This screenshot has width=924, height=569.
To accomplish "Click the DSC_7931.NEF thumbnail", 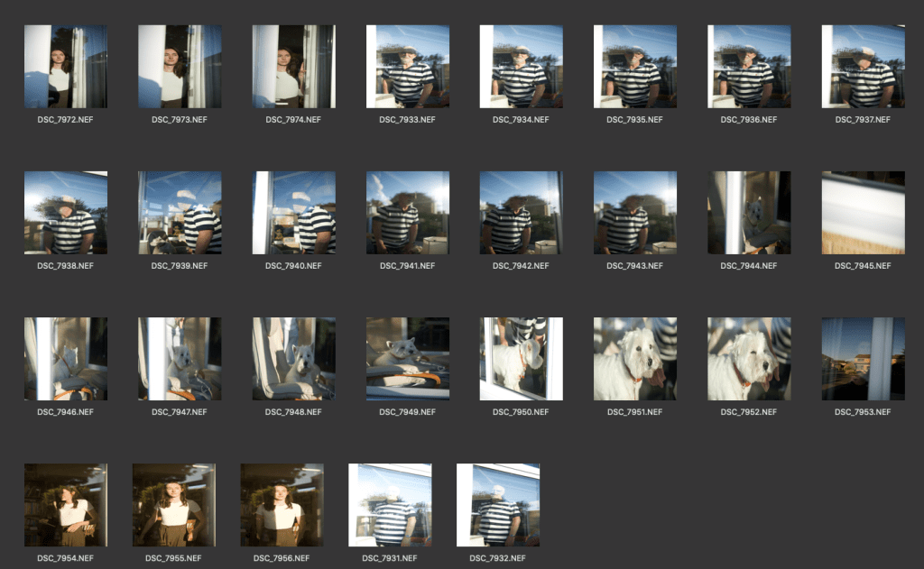I will pos(390,505).
